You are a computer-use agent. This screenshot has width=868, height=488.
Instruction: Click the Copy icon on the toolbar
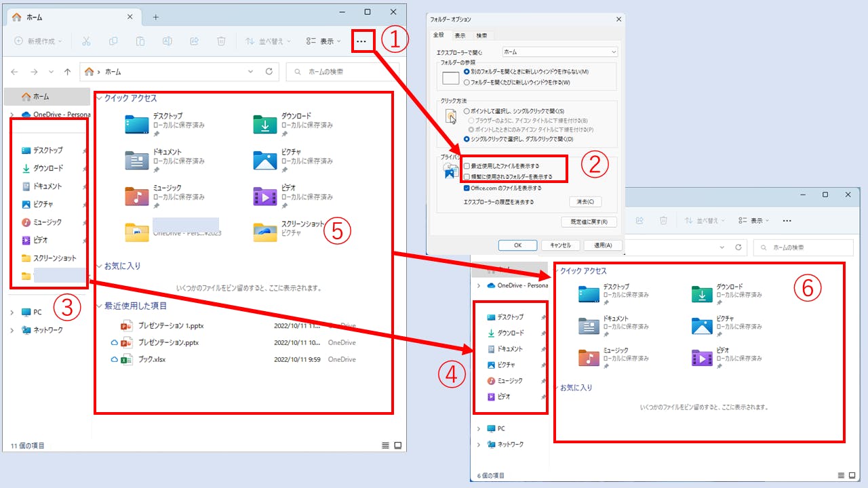click(113, 41)
